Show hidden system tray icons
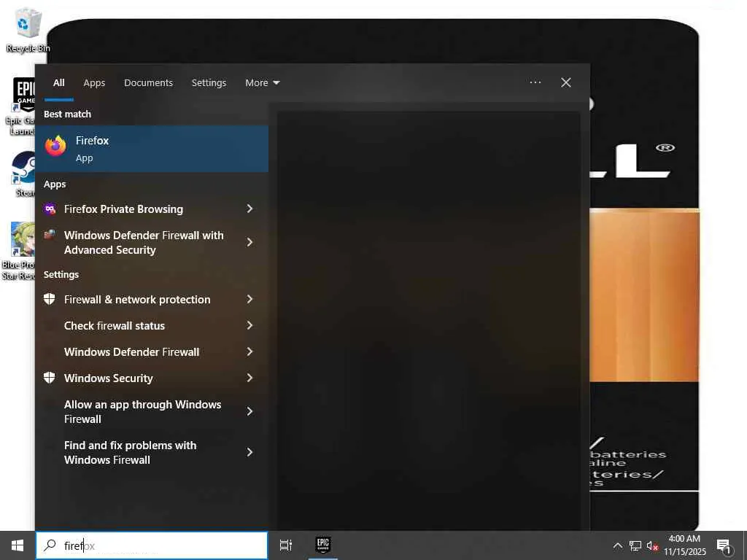Viewport: 747px width, 560px height. click(x=617, y=545)
